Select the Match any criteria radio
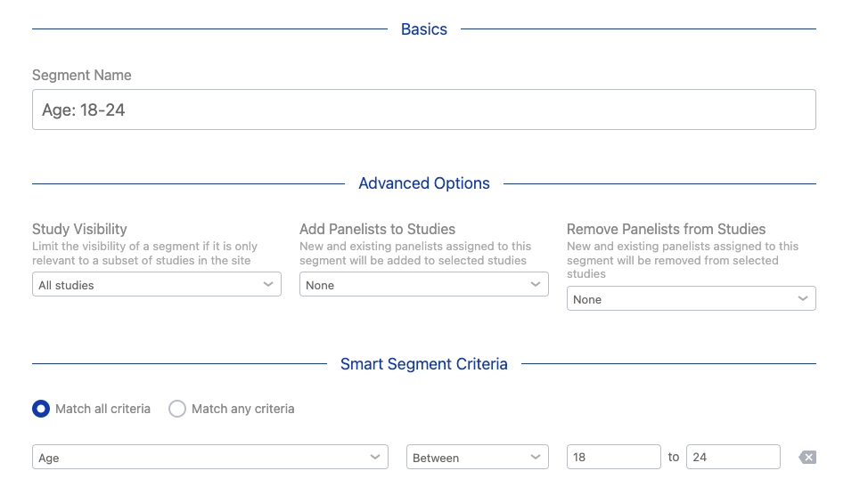The height and width of the screenshot is (479, 868). click(x=177, y=409)
